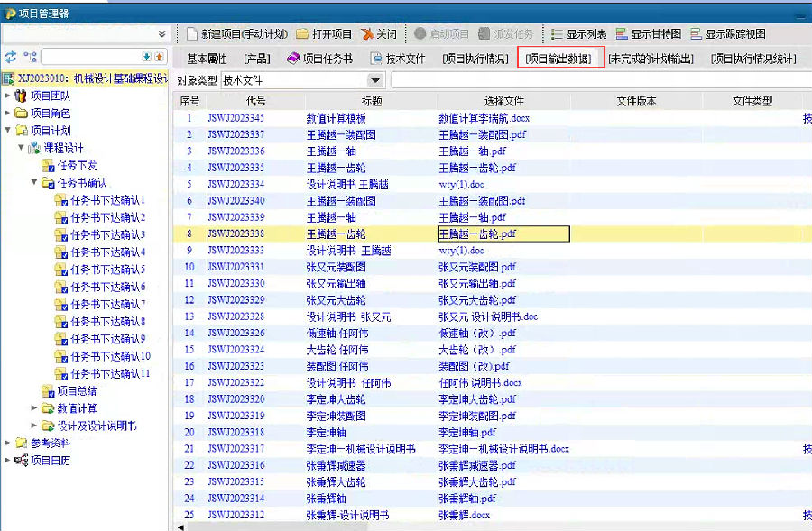
Task: Click the 关闭 toolbar button
Action: point(378,34)
